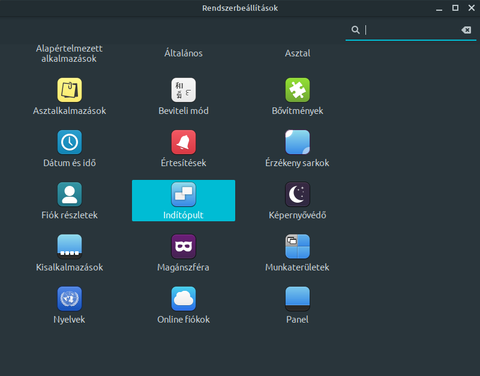The height and width of the screenshot is (376, 480).
Task: Open Nyelvek globe icon
Action: (69, 299)
